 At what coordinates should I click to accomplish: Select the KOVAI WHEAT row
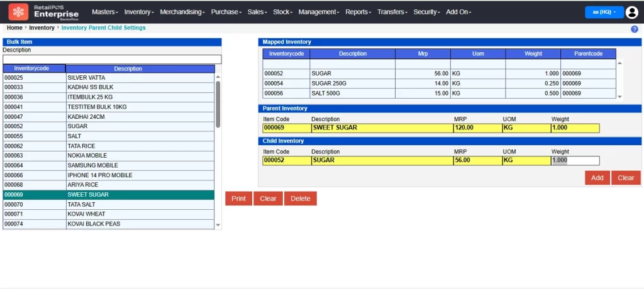(x=108, y=214)
